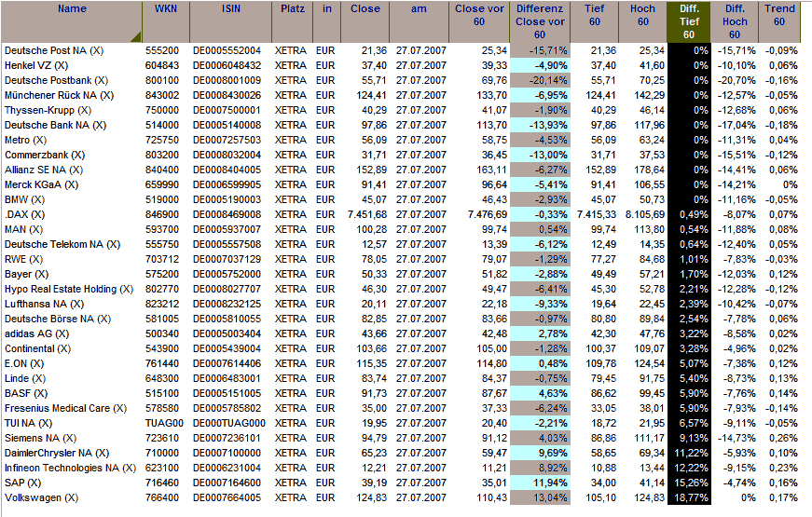Select the Lufthansa NA (X) name cell
The image size is (812, 517).
click(x=44, y=305)
